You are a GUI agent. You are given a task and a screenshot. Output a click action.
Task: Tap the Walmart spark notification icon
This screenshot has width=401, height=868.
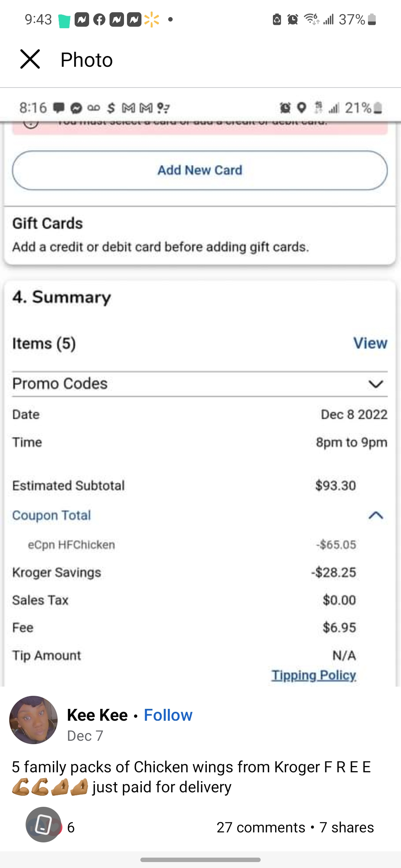151,20
